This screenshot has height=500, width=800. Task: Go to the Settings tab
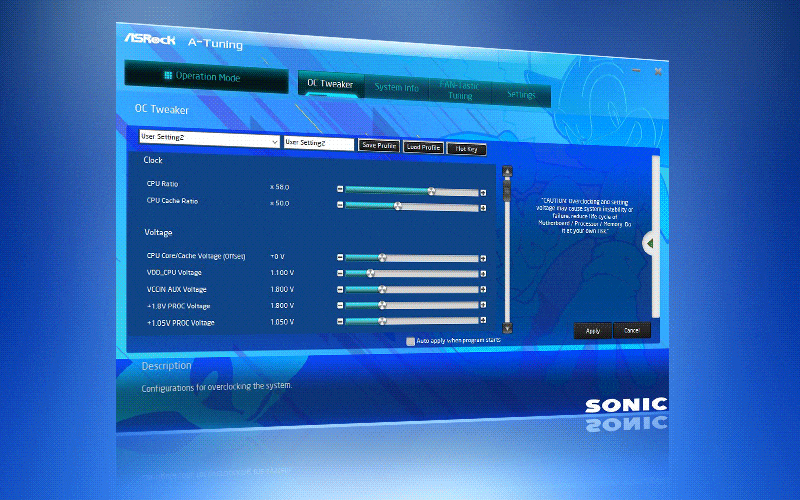[521, 95]
